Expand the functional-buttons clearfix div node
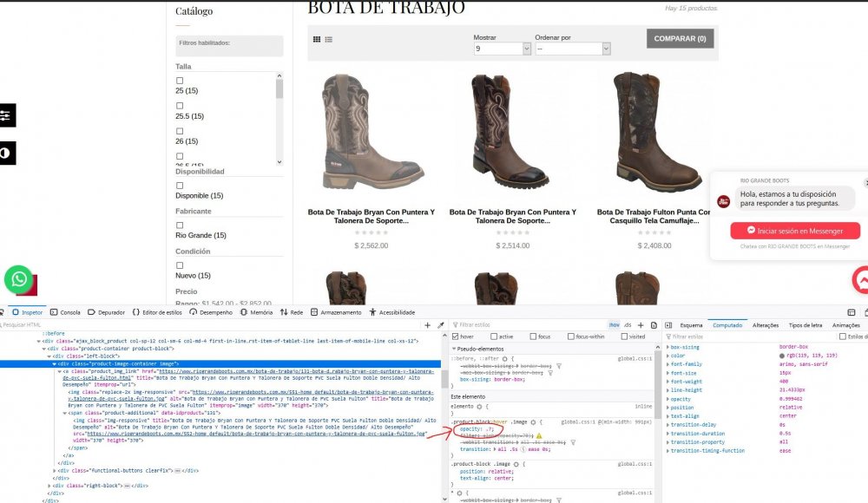Image resolution: width=868 pixels, height=503 pixels. 54,470
